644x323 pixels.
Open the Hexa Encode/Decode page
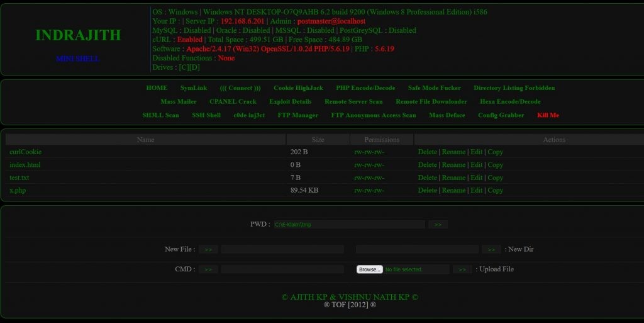click(x=510, y=101)
